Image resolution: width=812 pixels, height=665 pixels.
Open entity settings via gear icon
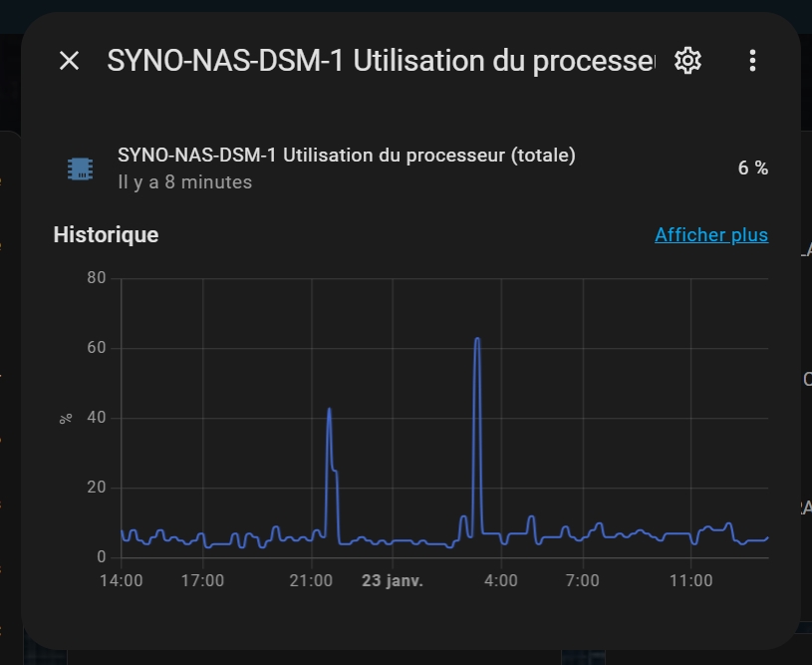[x=687, y=61]
